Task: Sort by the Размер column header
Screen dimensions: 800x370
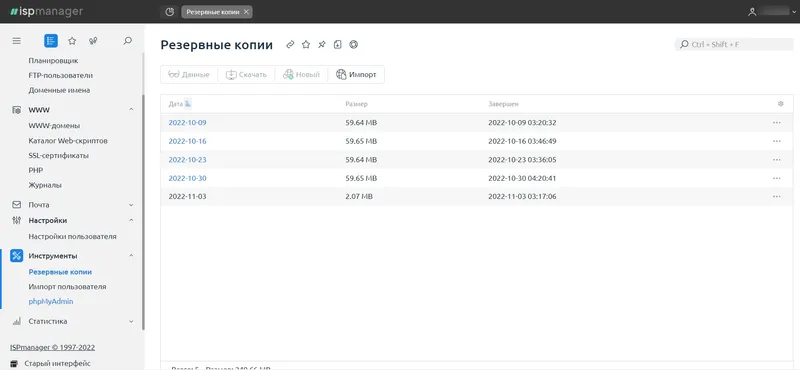Action: pos(356,104)
